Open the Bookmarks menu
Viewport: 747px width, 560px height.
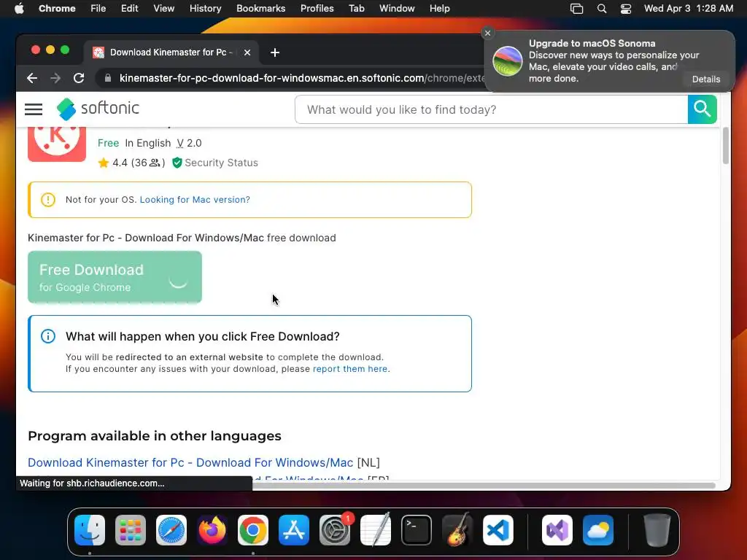point(260,9)
